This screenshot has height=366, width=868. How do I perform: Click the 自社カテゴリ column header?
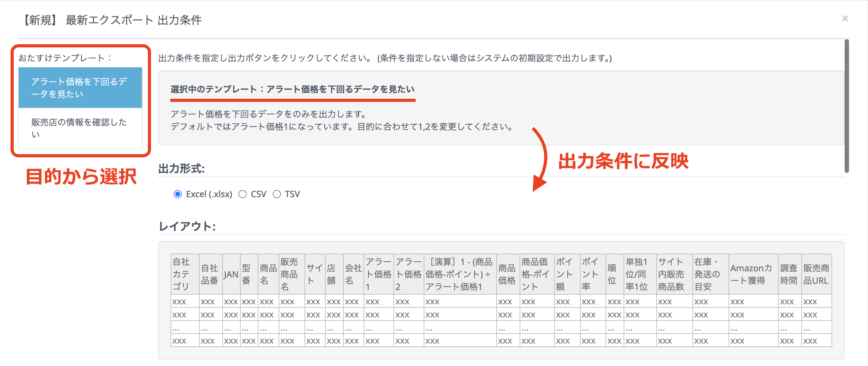[x=184, y=274]
